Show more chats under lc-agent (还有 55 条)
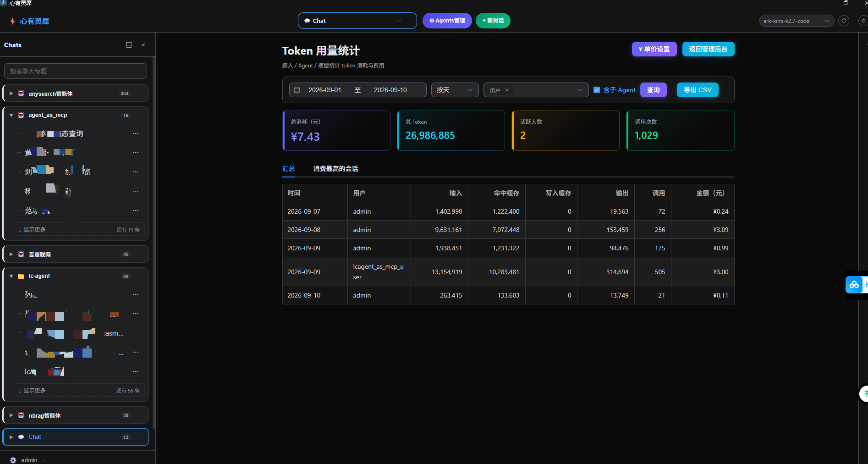 coord(79,391)
